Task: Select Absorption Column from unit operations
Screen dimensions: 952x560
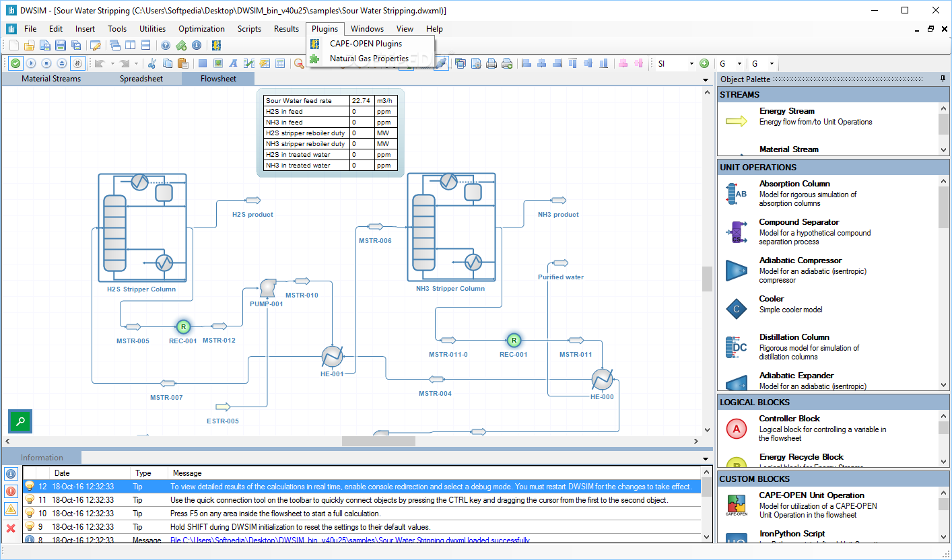Action: click(x=828, y=193)
